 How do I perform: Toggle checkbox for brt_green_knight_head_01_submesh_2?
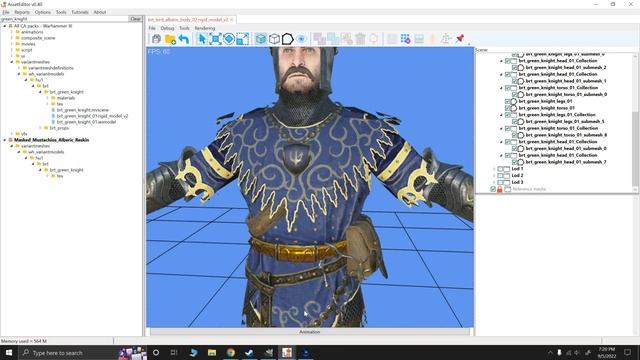[515, 67]
